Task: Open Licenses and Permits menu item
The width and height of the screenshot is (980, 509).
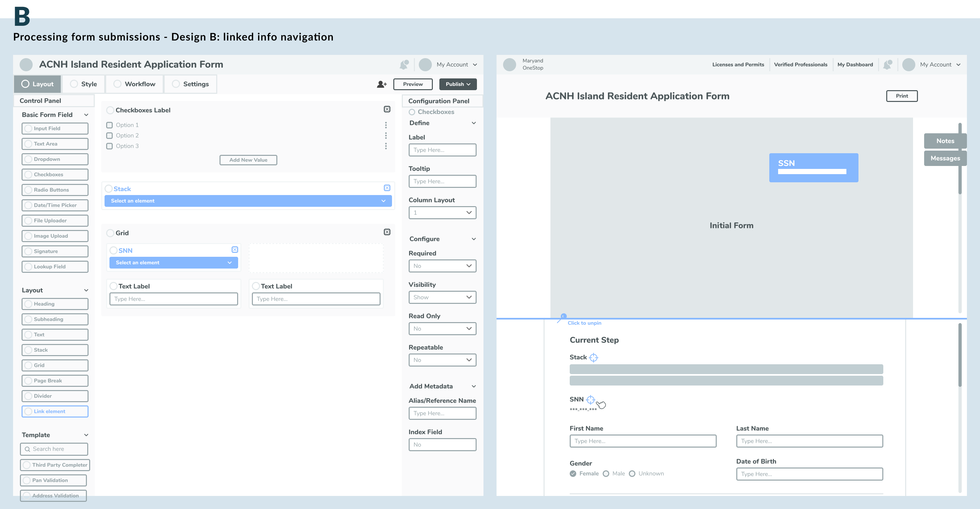Action: (x=738, y=65)
